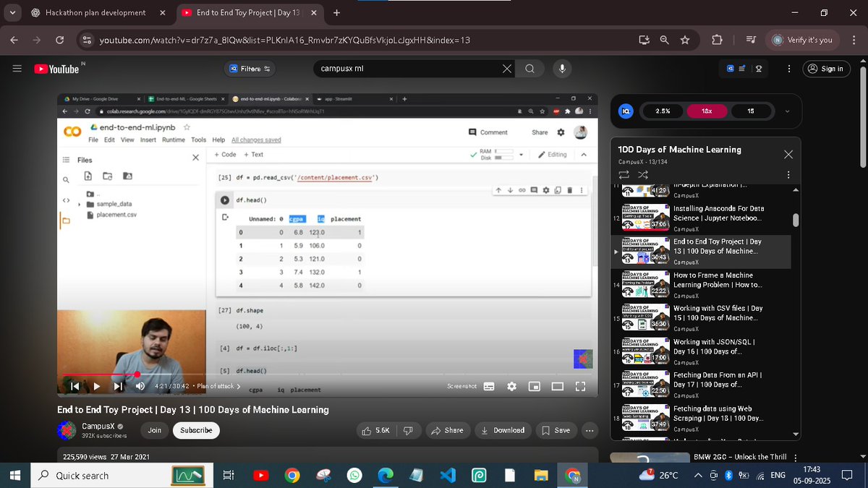Select the 2.5% pill

pos(663,111)
